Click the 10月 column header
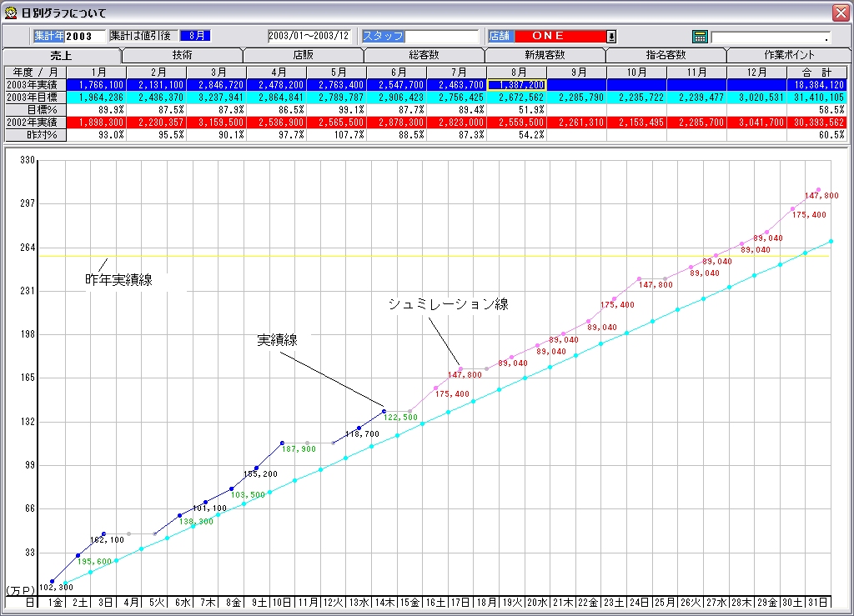854x616 pixels. tap(636, 73)
